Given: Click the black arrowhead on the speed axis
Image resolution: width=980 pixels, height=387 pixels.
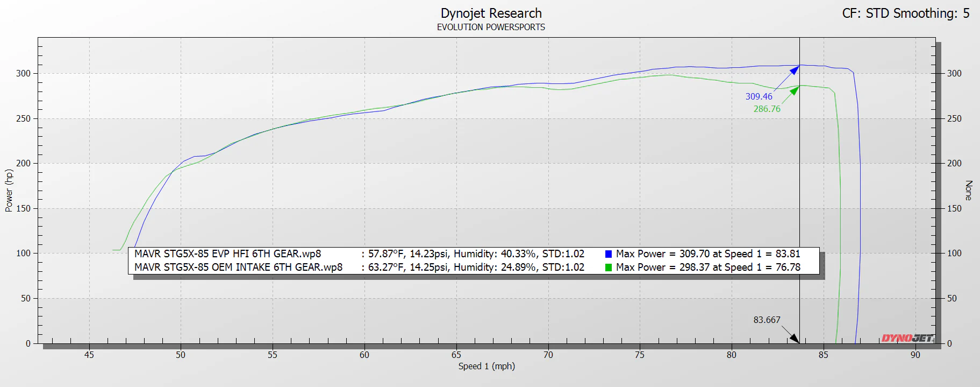Looking at the screenshot, I should 794,338.
